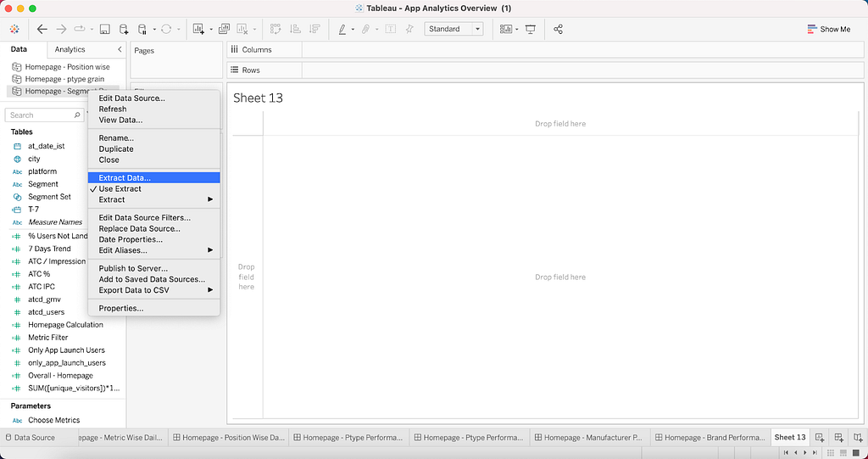This screenshot has width=868, height=459.
Task: Choose Publish to Server... option
Action: pos(133,268)
